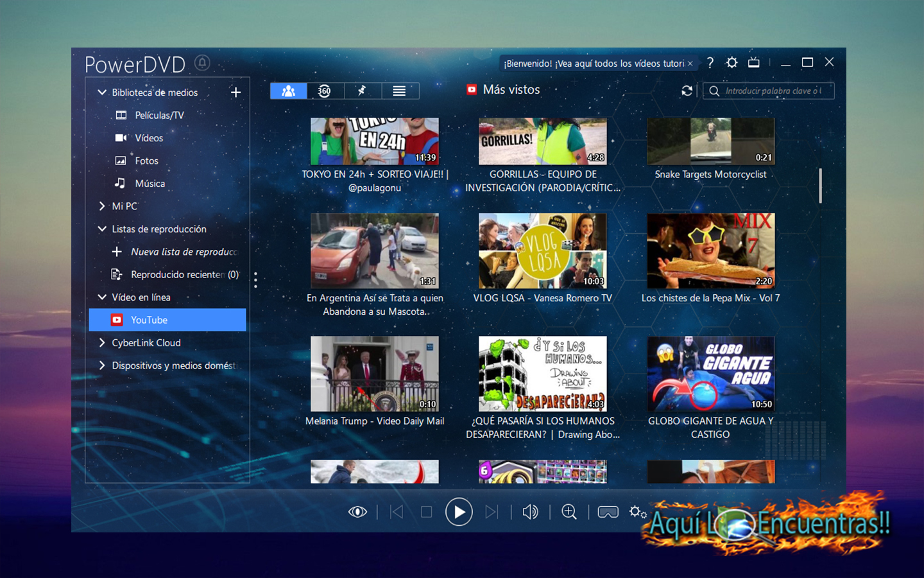924x578 pixels.
Task: Skip to the next track
Action: (492, 512)
